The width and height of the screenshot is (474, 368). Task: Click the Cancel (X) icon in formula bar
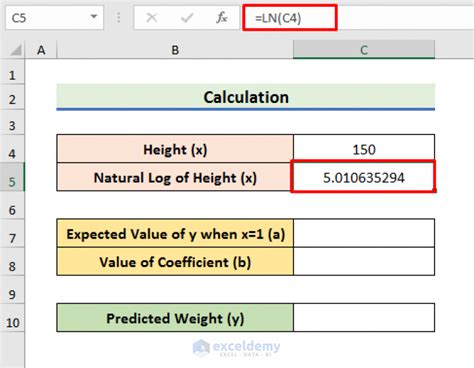click(152, 18)
